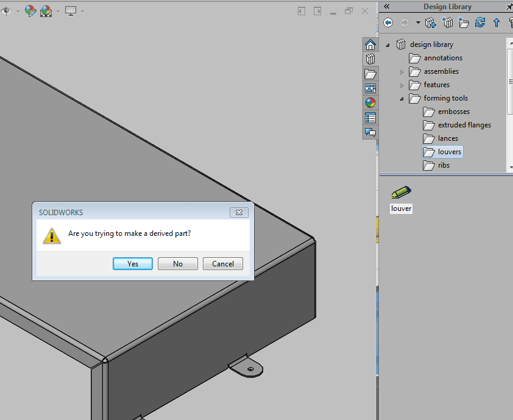513x420 pixels.
Task: Open the File Explorer task pane tab
Action: point(370,74)
